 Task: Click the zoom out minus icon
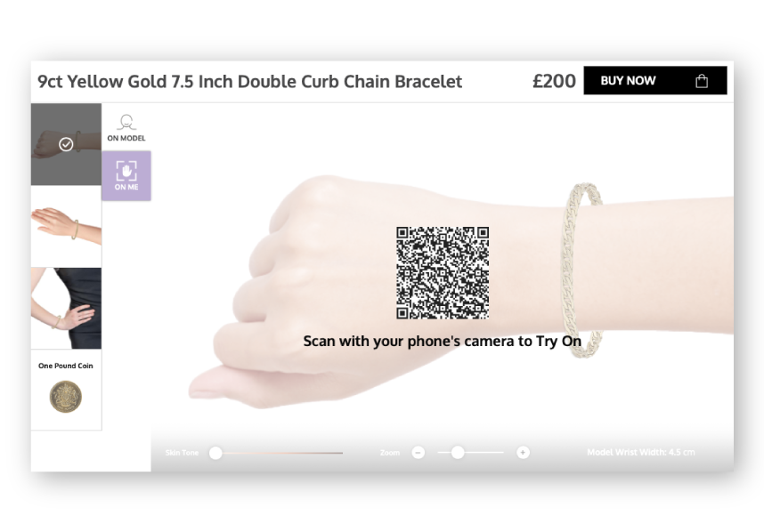[418, 453]
